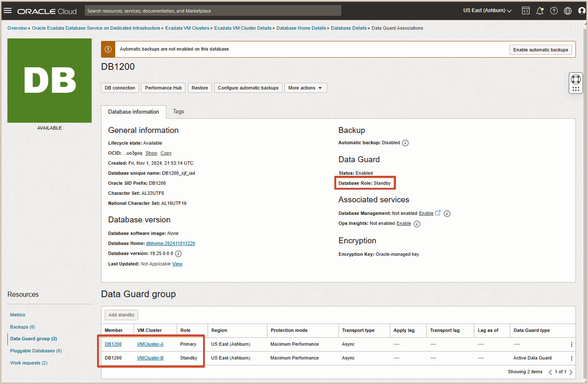Expand the More actions dropdown
The height and width of the screenshot is (384, 588).
[305, 88]
